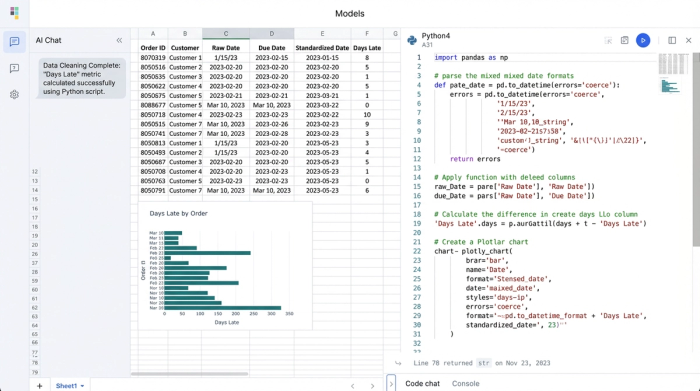The width and height of the screenshot is (700, 391).
Task: Show the previous sheet tabs with left arrow
Action: click(353, 386)
